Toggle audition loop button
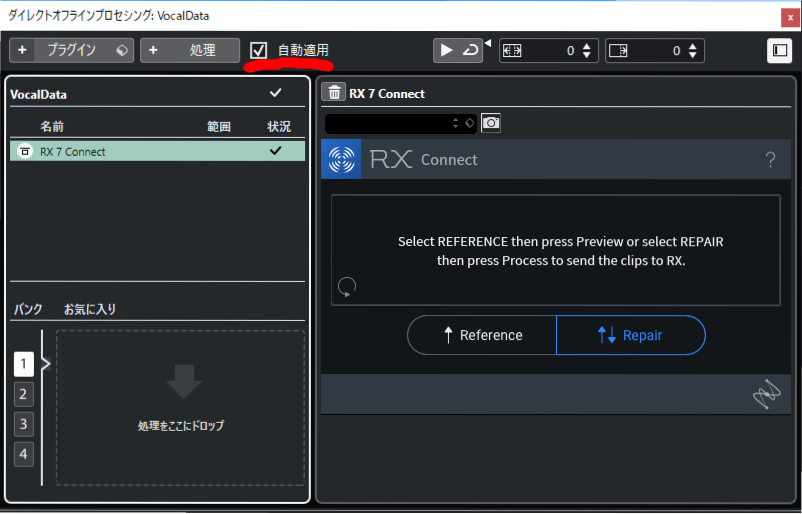This screenshot has height=514, width=802. (471, 50)
